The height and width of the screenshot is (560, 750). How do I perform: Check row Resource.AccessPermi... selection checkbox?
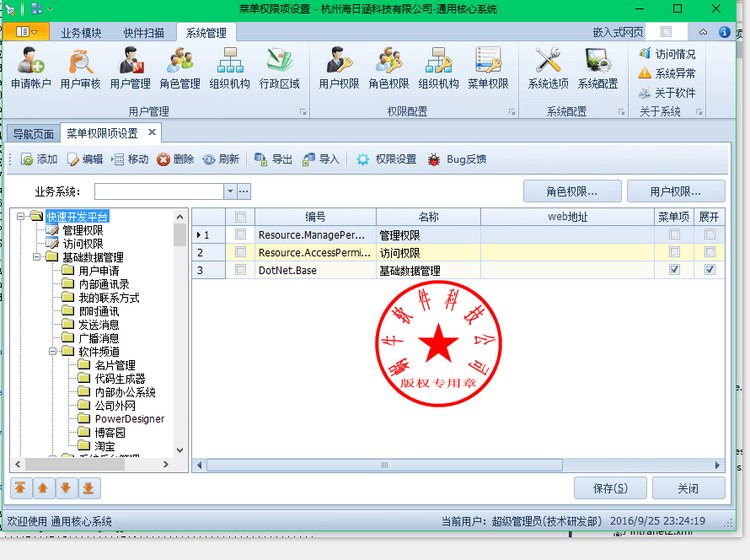[x=240, y=252]
